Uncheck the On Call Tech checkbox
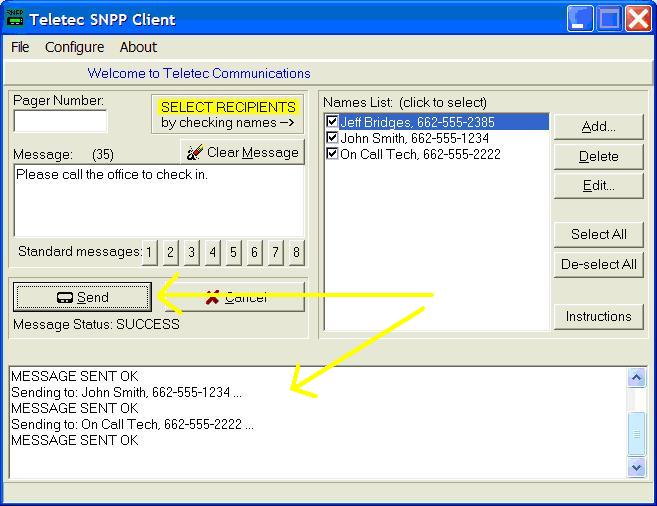 [332, 153]
